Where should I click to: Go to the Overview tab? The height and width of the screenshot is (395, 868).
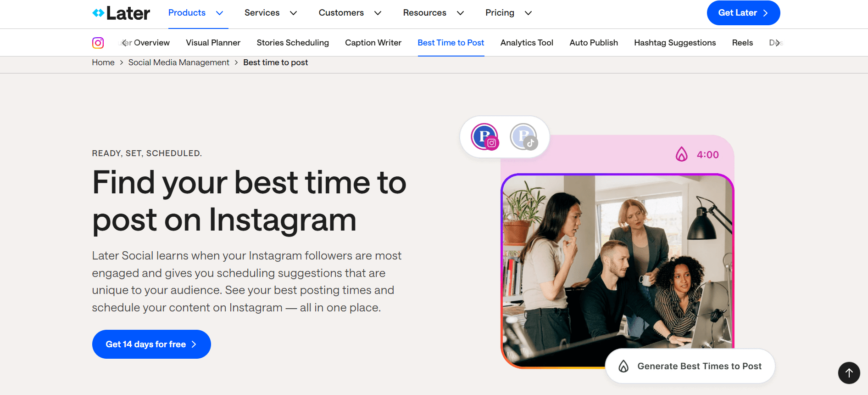point(151,43)
